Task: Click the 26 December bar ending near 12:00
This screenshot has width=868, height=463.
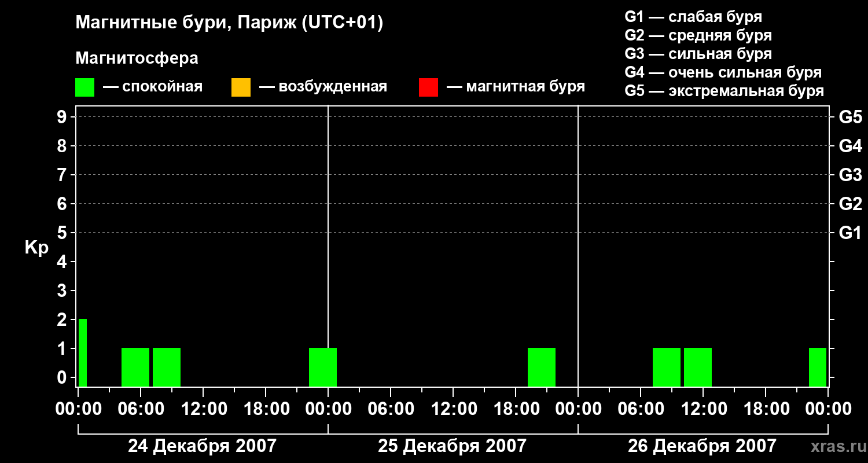Action: click(698, 367)
